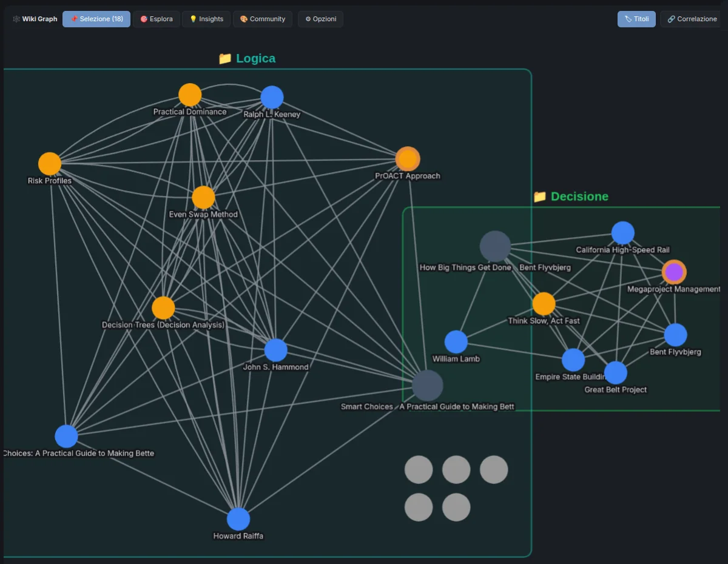728x564 pixels.
Task: Select the Great Belt Project node
Action: click(x=615, y=373)
